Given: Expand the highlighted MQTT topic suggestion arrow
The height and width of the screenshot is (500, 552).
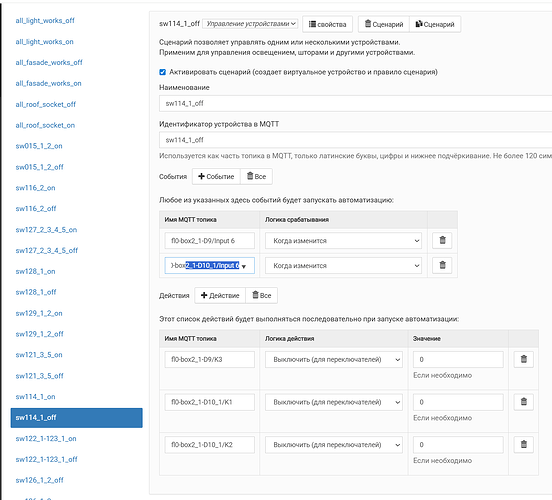Looking at the screenshot, I should coord(244,266).
